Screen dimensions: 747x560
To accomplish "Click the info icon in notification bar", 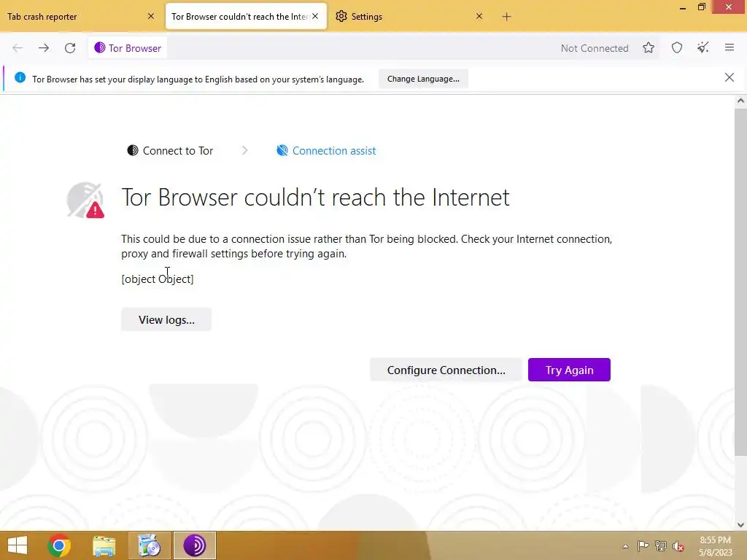I will (20, 77).
